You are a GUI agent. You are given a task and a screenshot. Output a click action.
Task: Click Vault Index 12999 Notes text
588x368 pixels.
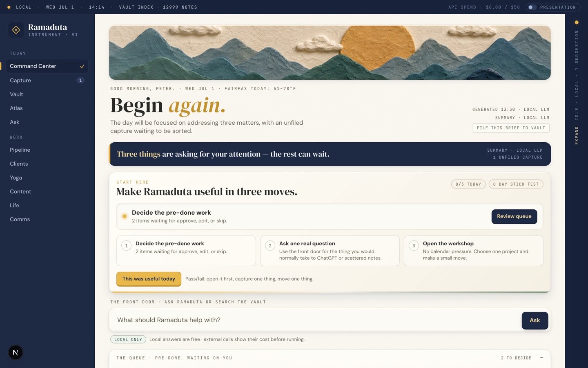(158, 7)
